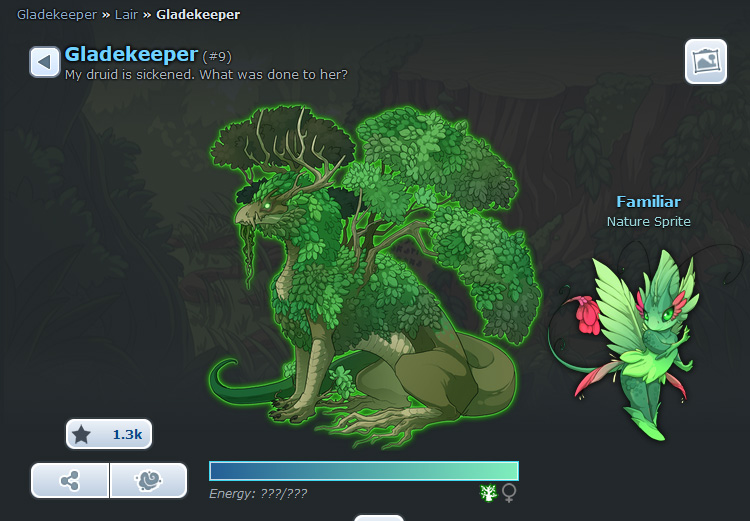Image resolution: width=750 pixels, height=521 pixels.
Task: Open the scene picture icon button
Action: coord(706,61)
